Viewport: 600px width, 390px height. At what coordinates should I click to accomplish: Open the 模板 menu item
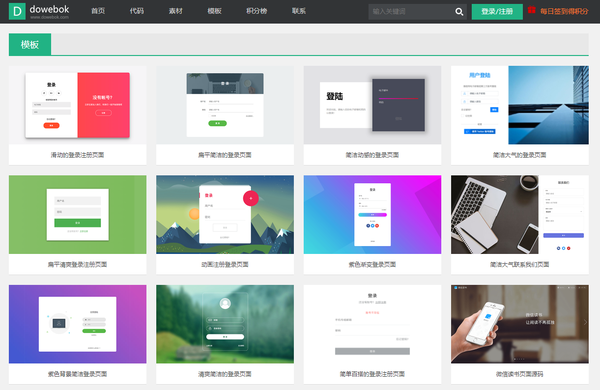coord(214,11)
